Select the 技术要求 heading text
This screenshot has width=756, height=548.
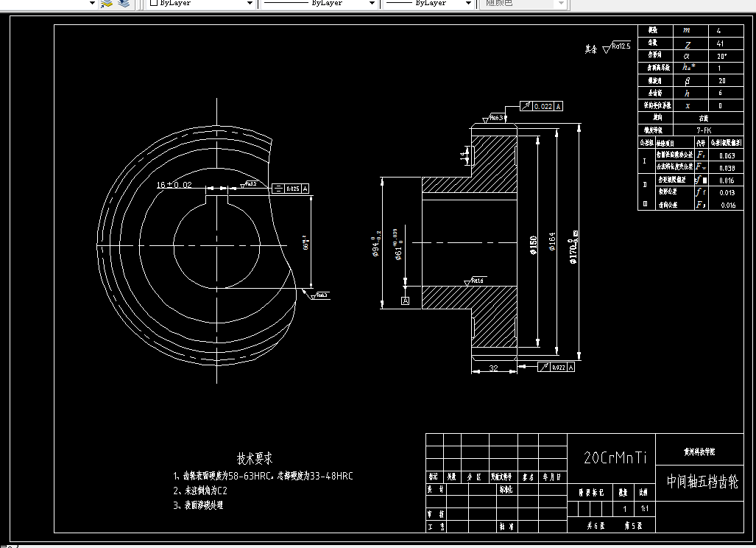tap(254, 458)
